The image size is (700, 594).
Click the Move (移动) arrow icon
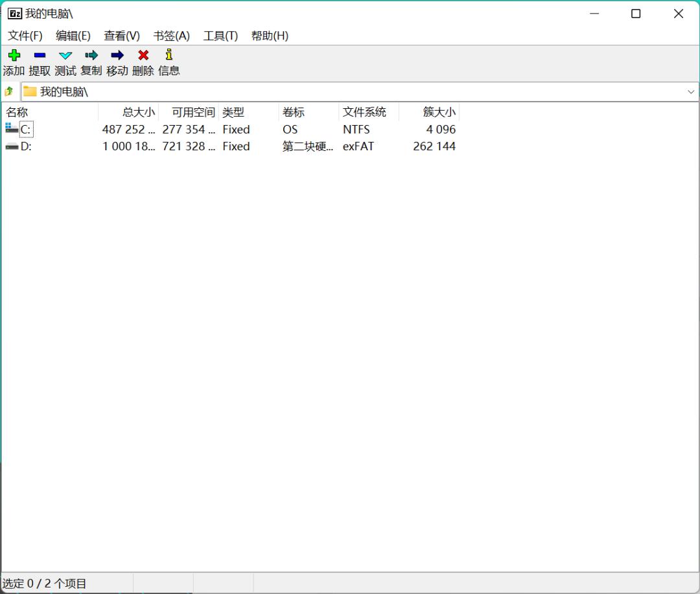point(117,56)
